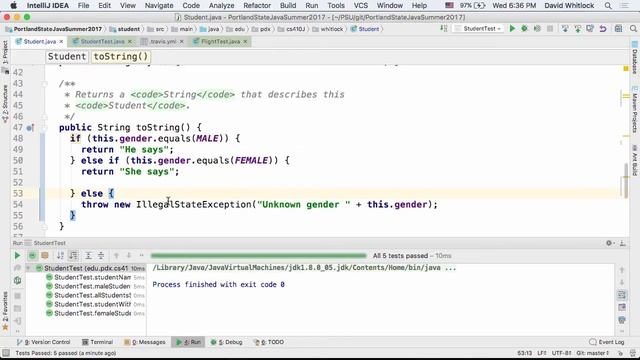The image size is (640, 360).
Task: Toggle sort tests alphabetically
Action: [x=60, y=256]
